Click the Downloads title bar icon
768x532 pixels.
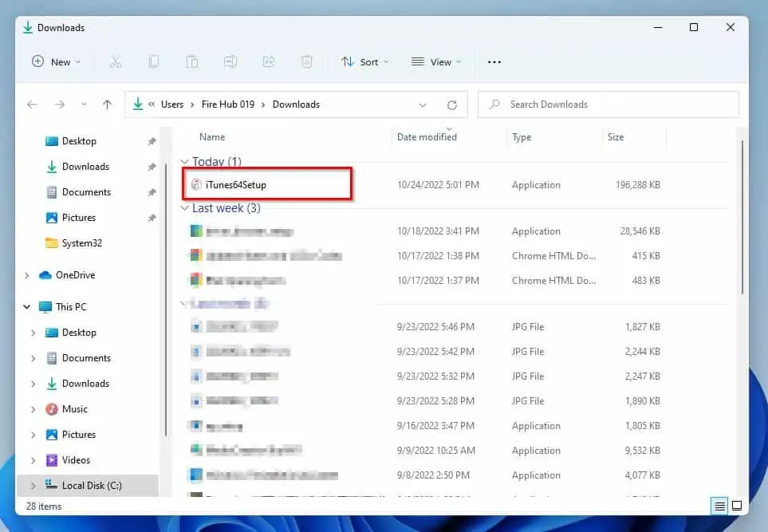[28, 27]
